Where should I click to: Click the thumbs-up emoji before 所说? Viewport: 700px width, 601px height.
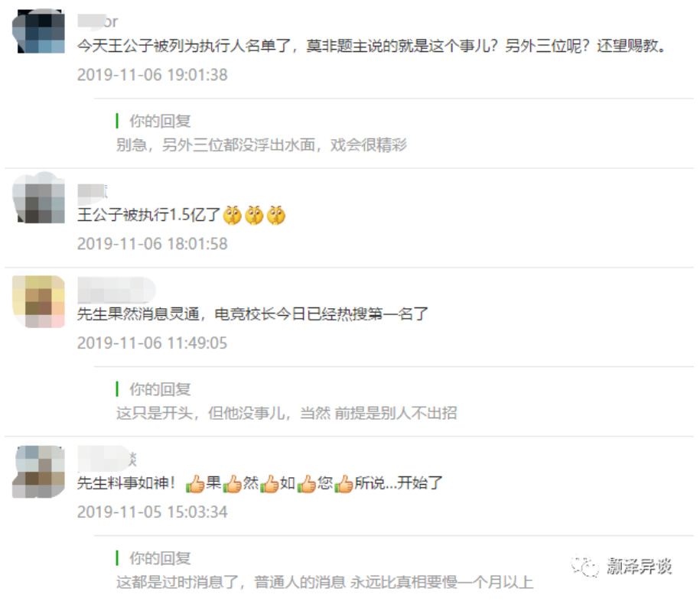tap(343, 484)
